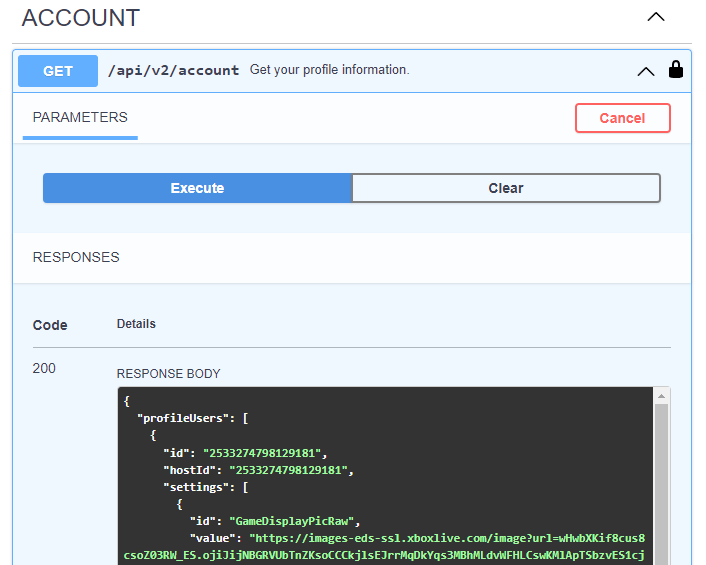Collapse the ACCOUNT section chevron
706x565 pixels.
656,17
